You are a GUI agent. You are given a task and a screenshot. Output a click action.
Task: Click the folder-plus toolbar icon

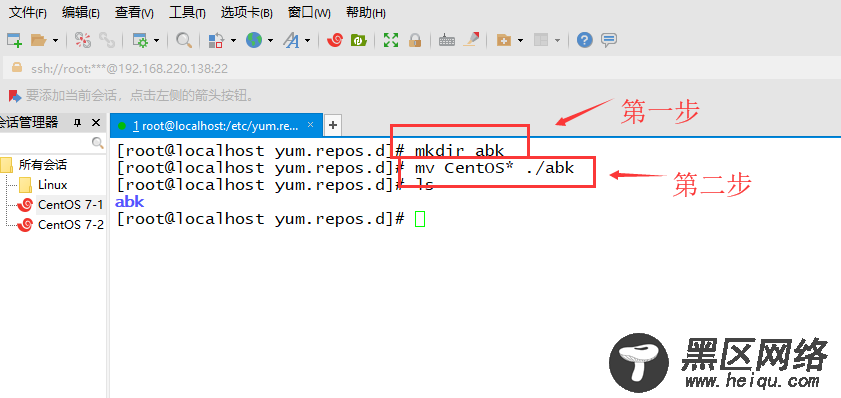coord(504,40)
